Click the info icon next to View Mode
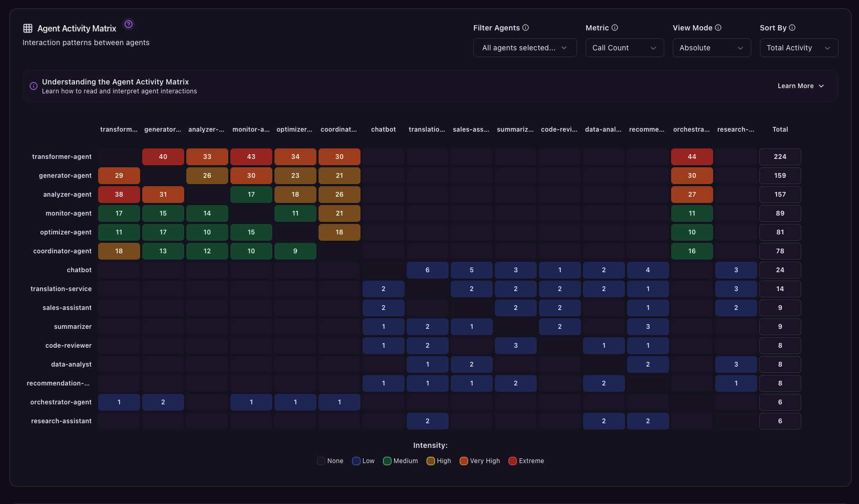Viewport: 859px width, 504px height. tap(718, 28)
